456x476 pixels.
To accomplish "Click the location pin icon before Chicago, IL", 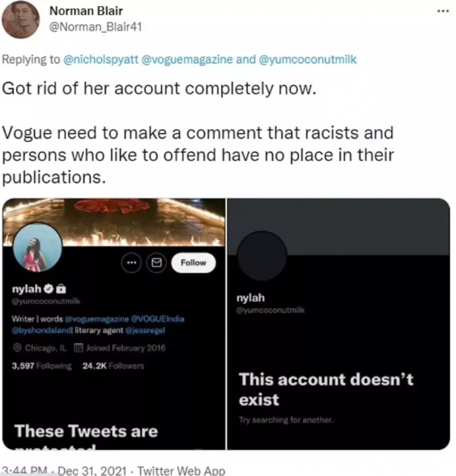I will (17, 347).
